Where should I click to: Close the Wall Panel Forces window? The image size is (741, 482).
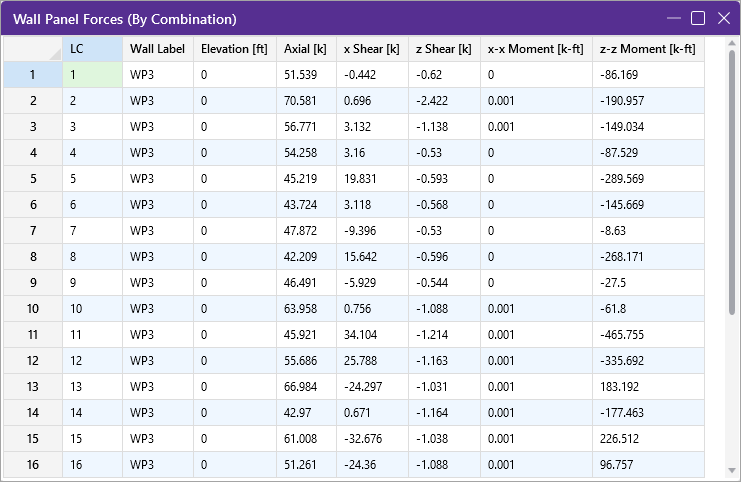(722, 18)
